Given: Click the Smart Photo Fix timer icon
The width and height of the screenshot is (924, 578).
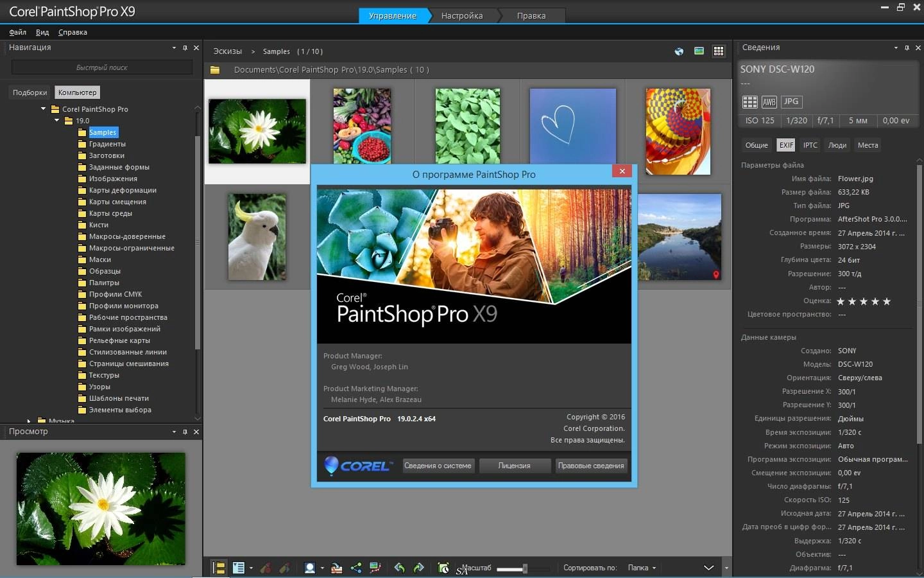Looking at the screenshot, I should point(443,568).
